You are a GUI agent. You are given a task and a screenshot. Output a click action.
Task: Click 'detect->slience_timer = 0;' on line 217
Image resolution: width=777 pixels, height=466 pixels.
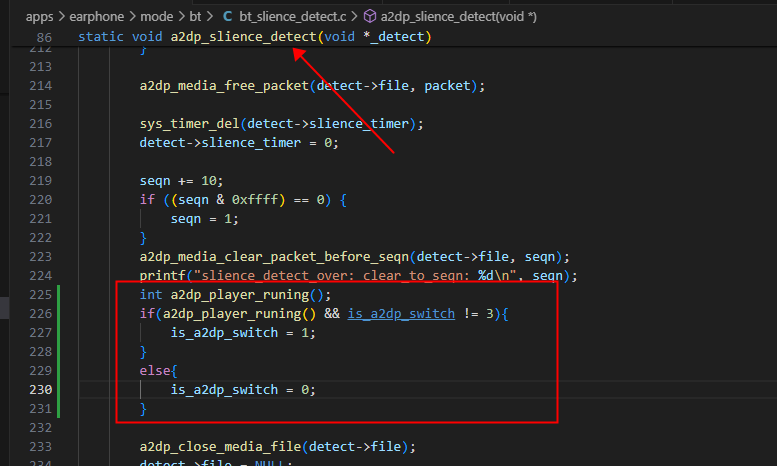tap(239, 143)
